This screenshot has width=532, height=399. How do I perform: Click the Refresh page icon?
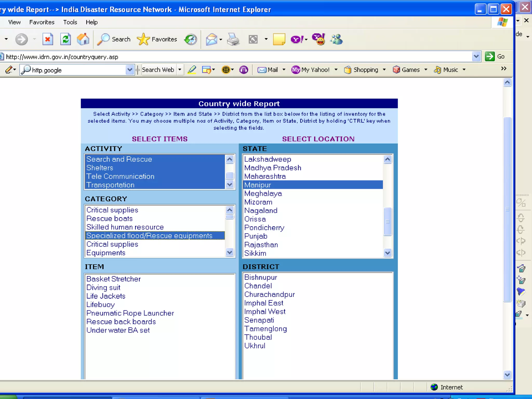[65, 39]
